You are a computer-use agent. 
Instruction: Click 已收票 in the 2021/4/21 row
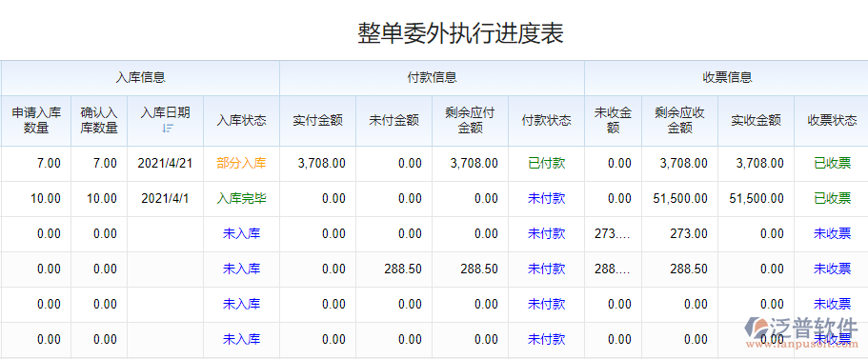pyautogui.click(x=832, y=163)
